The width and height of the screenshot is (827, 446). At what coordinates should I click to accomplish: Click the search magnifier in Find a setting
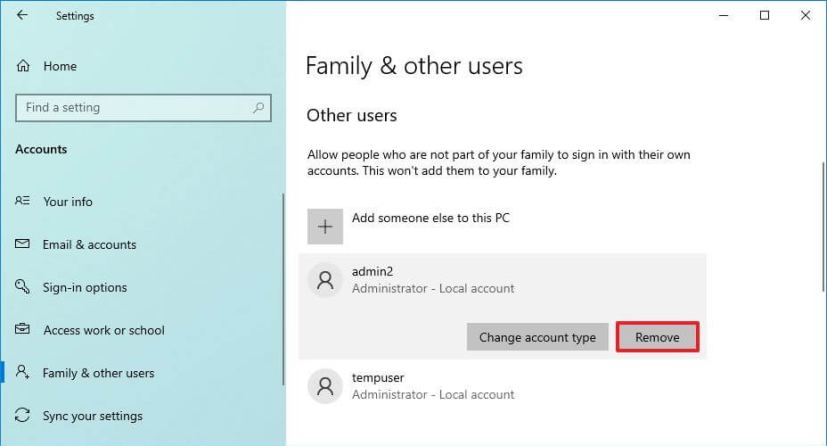pos(258,108)
